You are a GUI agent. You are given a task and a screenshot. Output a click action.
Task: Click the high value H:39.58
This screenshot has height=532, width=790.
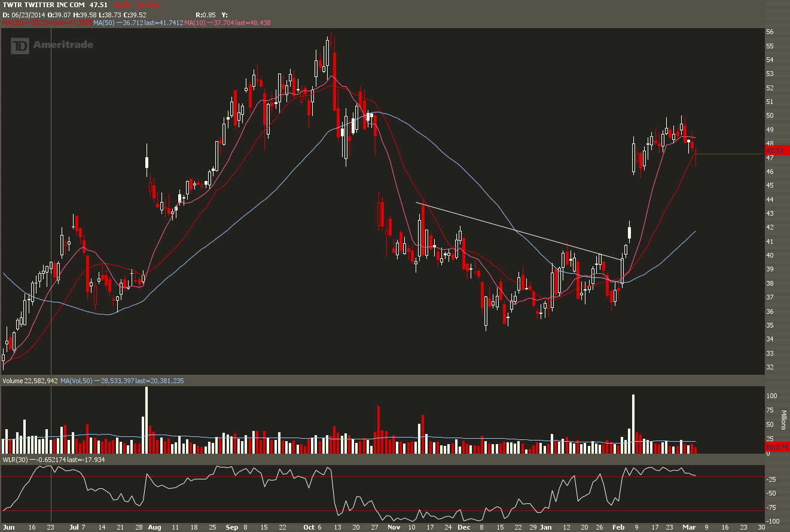tap(86, 14)
